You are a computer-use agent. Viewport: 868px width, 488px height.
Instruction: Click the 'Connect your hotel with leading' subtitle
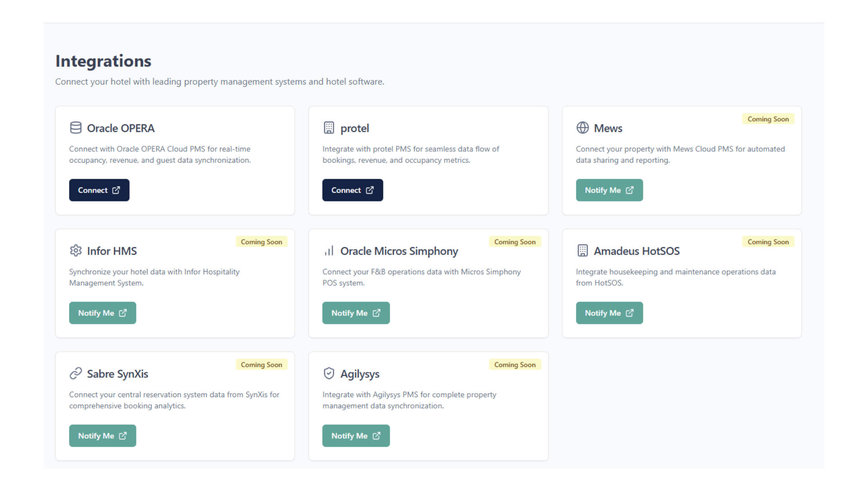click(x=220, y=82)
